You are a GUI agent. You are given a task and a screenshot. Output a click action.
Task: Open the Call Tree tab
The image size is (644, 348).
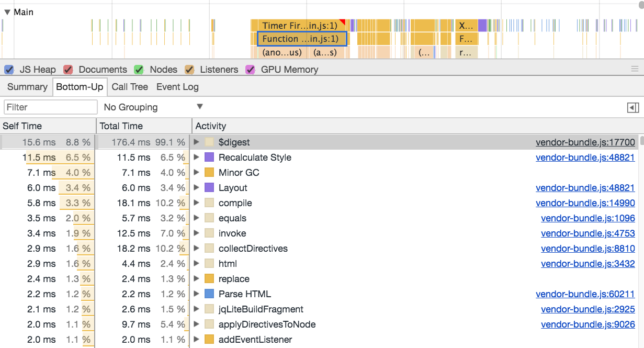click(x=130, y=87)
